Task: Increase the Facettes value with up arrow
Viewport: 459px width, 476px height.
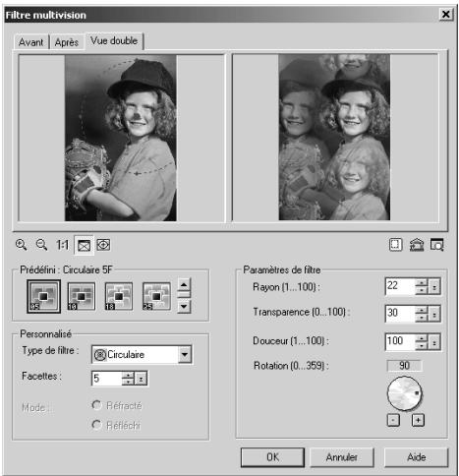Action: [128, 375]
